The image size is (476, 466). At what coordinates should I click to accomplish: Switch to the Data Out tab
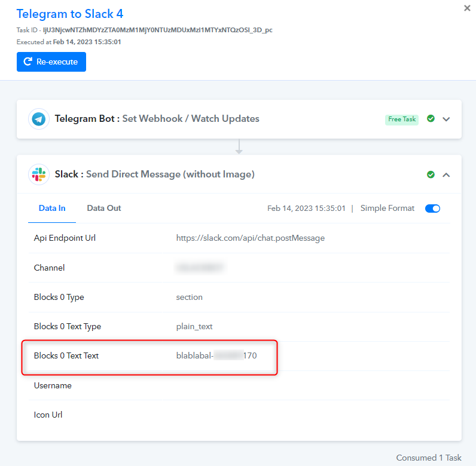point(104,208)
